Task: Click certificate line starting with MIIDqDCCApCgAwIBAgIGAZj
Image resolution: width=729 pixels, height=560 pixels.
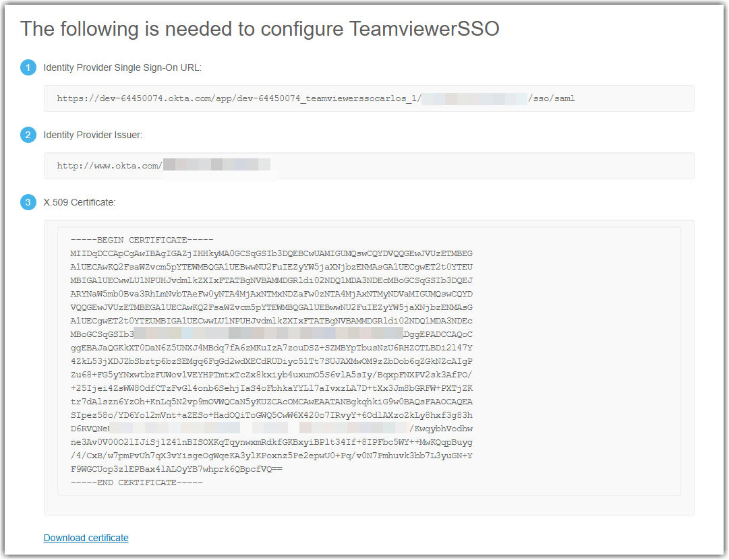Action: [272, 253]
